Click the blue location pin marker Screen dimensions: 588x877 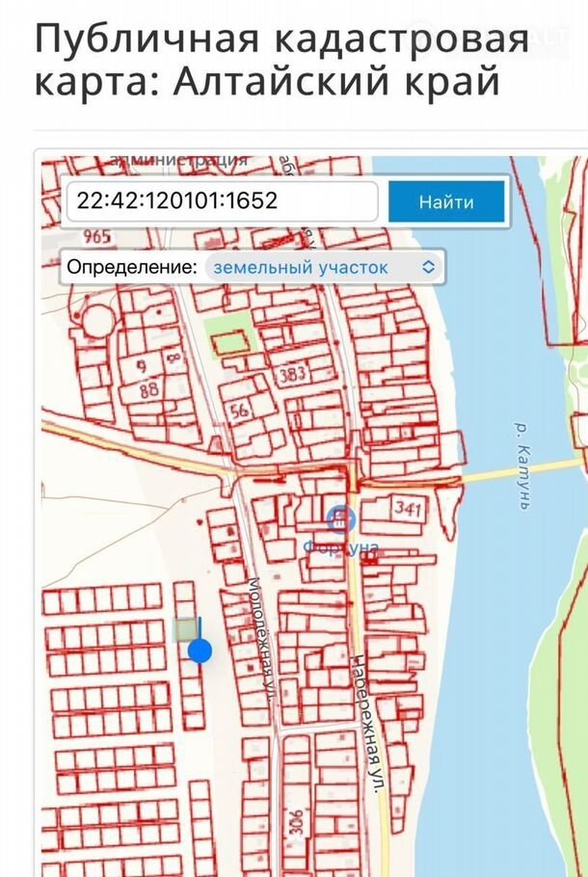pyautogui.click(x=200, y=651)
